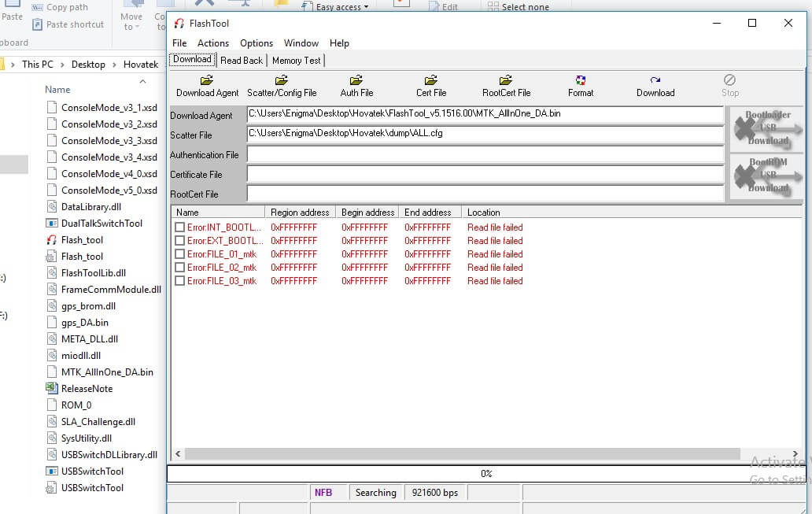Click the Cert File folder icon

(x=431, y=80)
